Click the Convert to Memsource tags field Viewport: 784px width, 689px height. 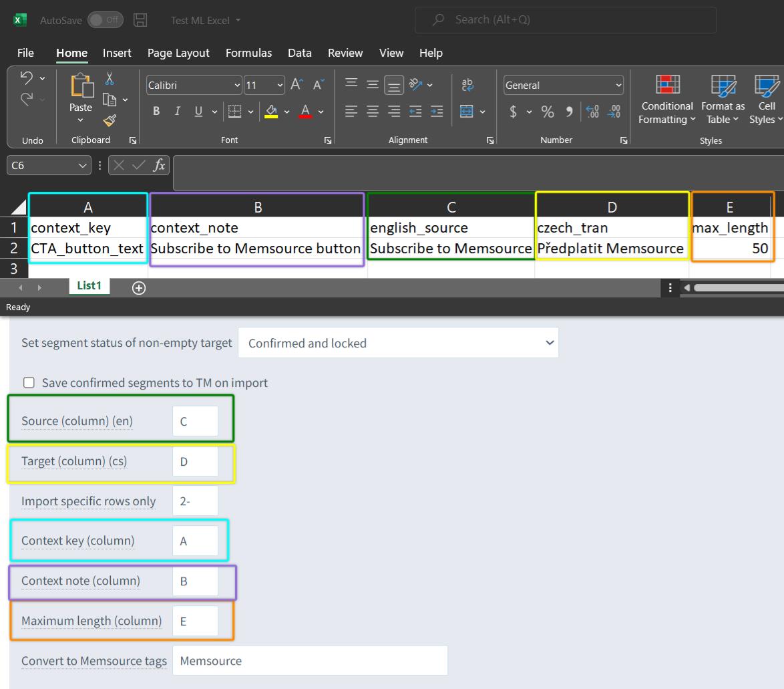tap(310, 660)
